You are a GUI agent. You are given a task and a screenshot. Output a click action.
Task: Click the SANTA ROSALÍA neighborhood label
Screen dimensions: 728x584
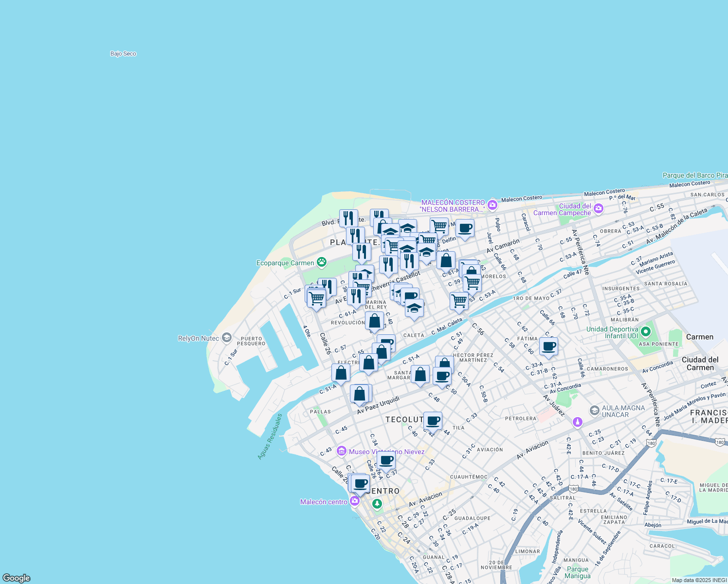[x=666, y=284]
